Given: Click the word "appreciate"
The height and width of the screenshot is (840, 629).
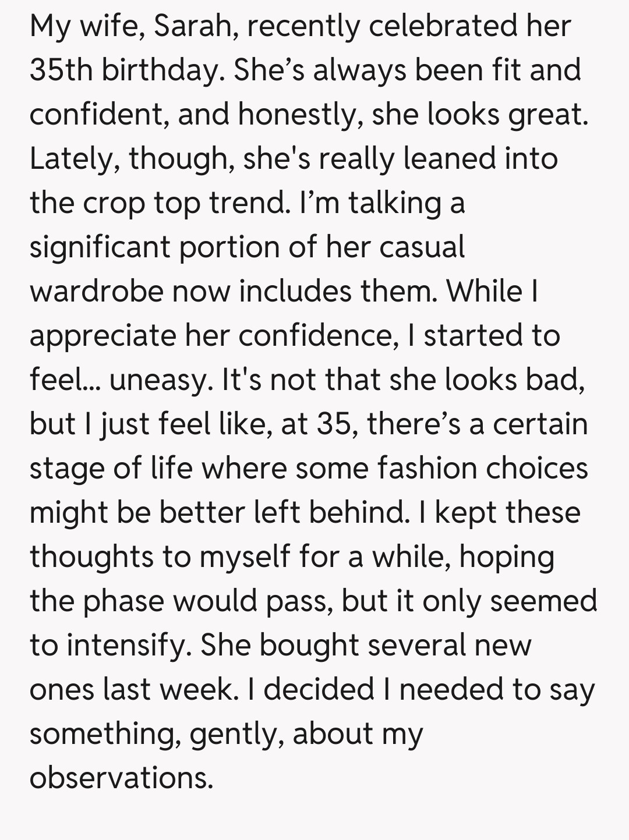Looking at the screenshot, I should 102,335.
